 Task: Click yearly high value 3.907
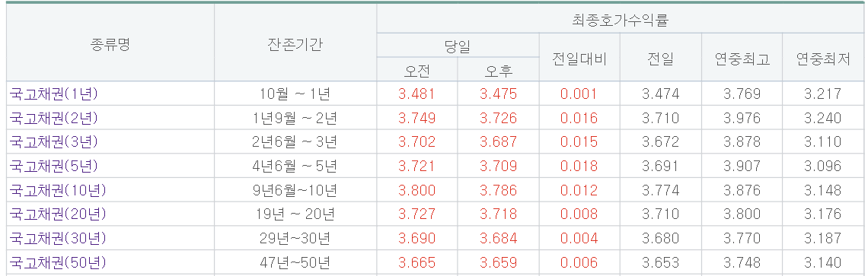[742, 166]
